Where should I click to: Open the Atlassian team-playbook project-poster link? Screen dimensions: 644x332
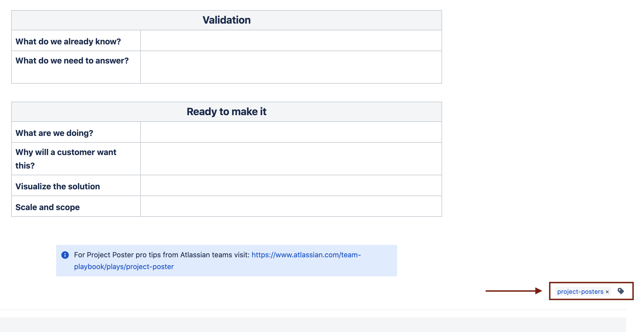tap(306, 255)
